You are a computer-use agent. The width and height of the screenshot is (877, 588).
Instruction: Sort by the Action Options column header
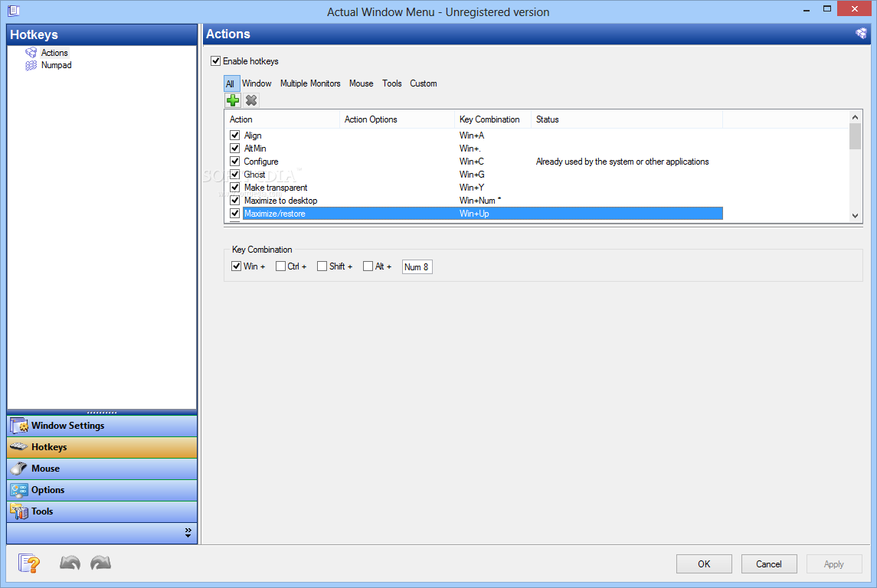pos(397,119)
